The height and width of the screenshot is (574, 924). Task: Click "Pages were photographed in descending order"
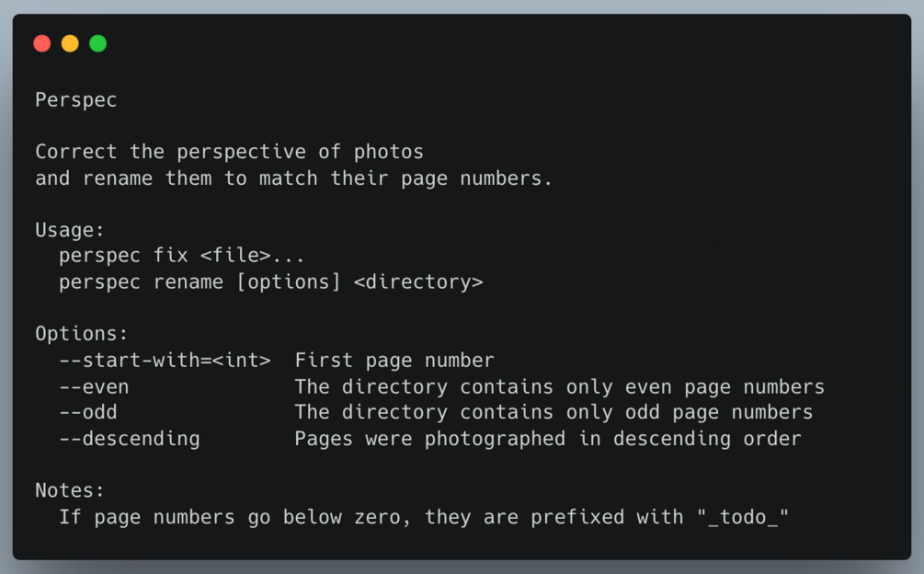548,439
